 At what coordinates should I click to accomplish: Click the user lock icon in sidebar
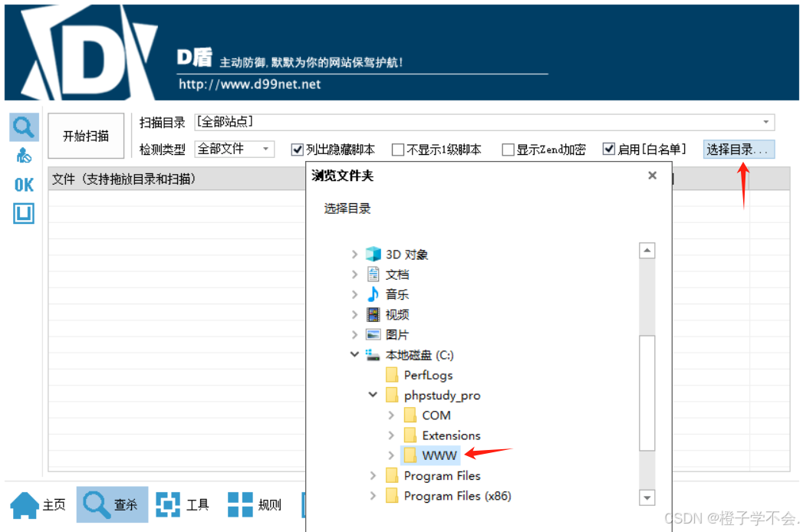pyautogui.click(x=24, y=155)
